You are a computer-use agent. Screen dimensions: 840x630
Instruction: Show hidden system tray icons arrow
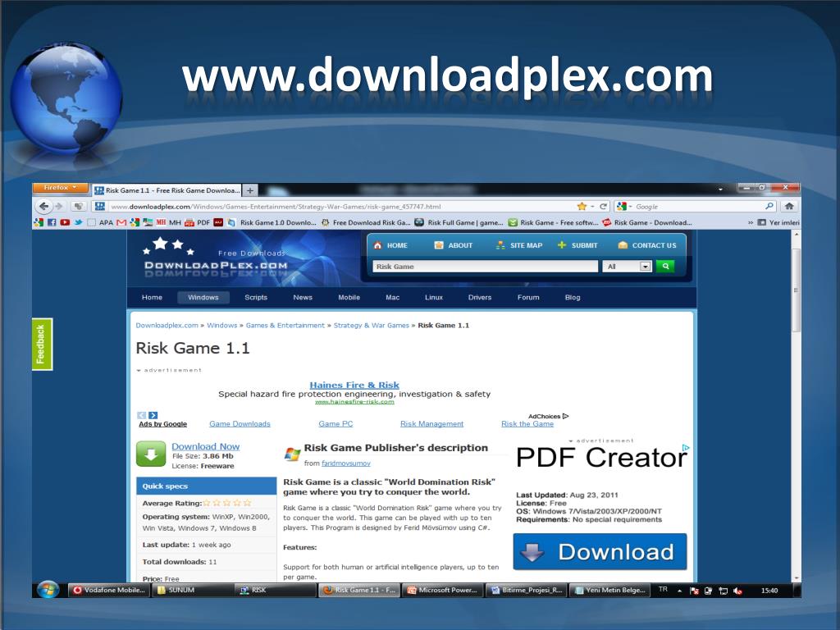(679, 591)
